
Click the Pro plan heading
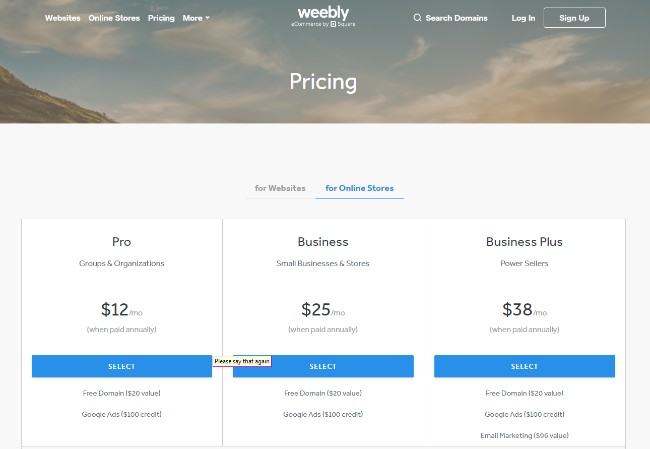coord(122,242)
